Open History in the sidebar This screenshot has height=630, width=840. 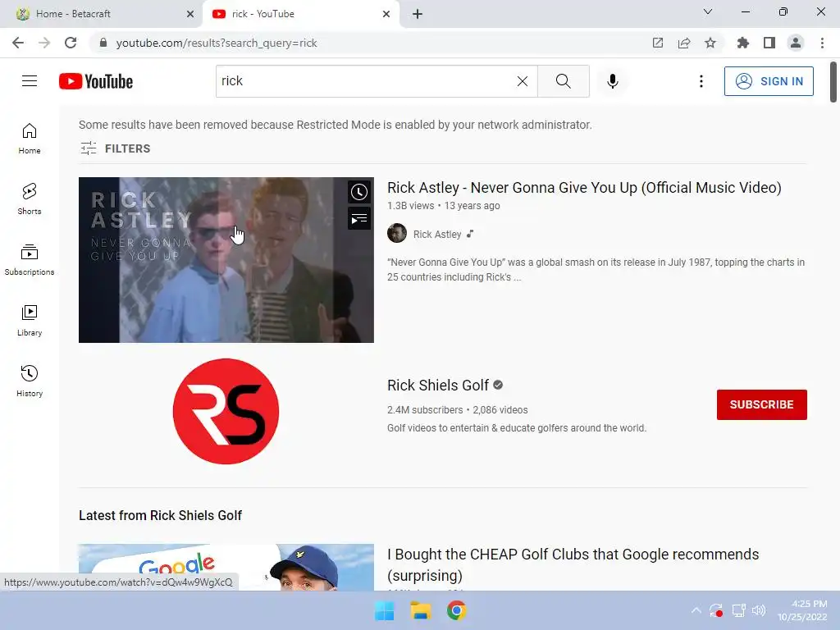pos(30,381)
